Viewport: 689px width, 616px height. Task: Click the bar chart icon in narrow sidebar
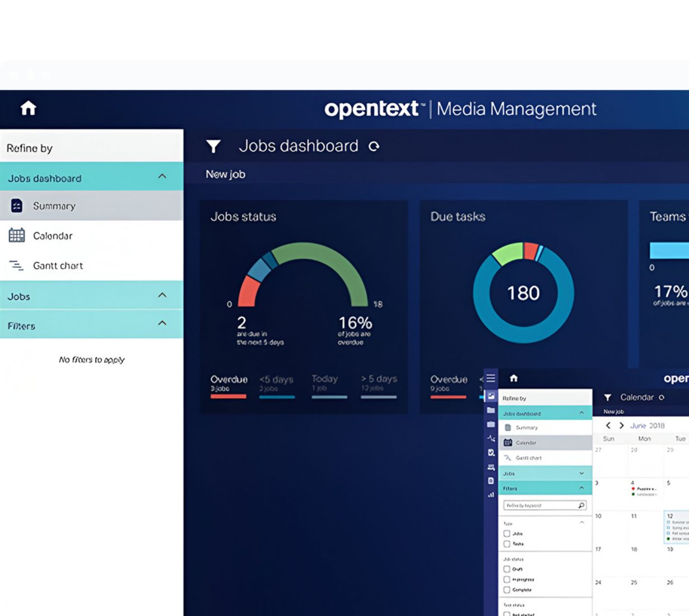tap(491, 494)
